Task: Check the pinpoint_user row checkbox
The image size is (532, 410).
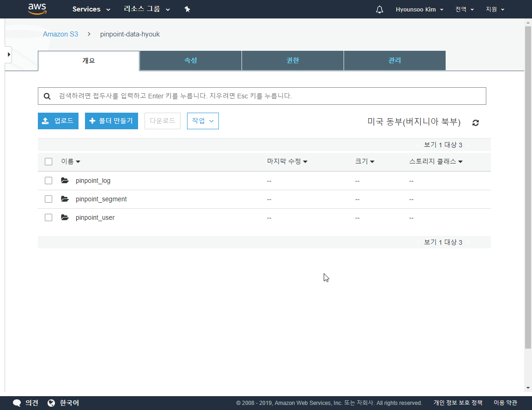Action: coord(48,217)
